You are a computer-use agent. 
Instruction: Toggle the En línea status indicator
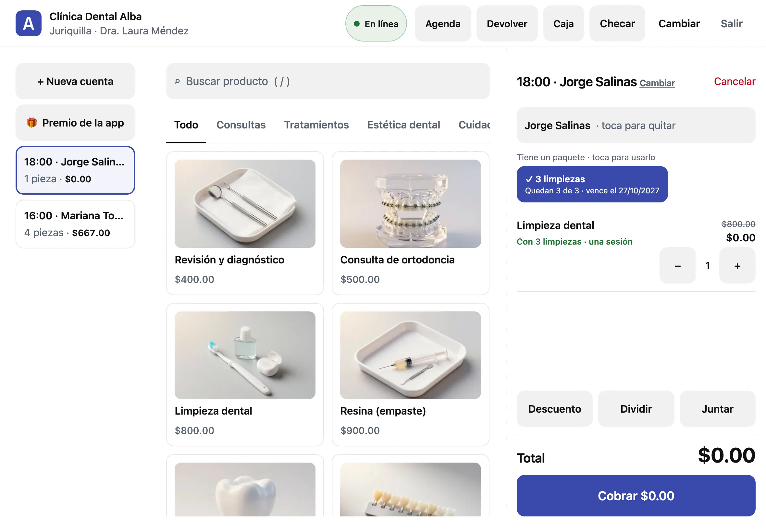coord(376,24)
